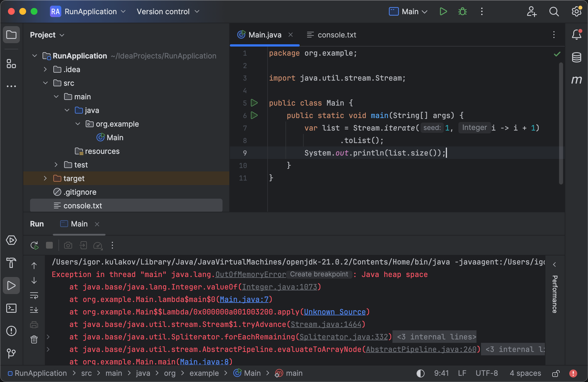Collapse the src folder

(x=45, y=83)
